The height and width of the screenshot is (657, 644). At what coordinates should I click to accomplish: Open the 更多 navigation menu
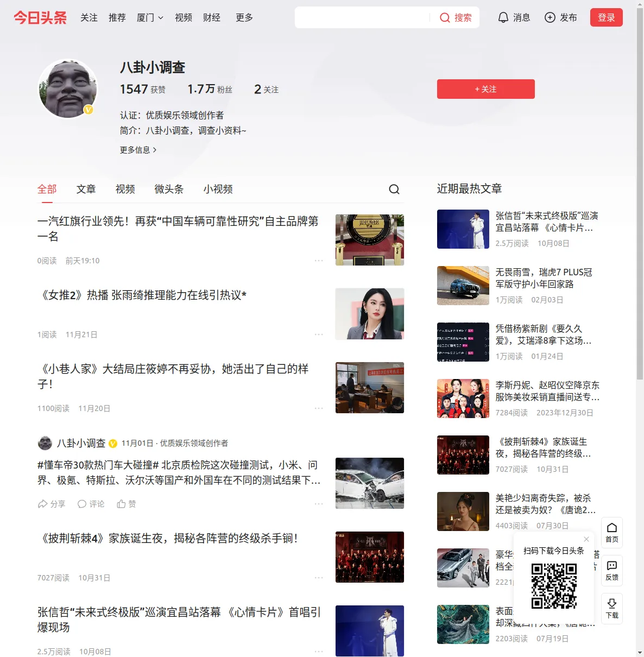click(x=244, y=17)
